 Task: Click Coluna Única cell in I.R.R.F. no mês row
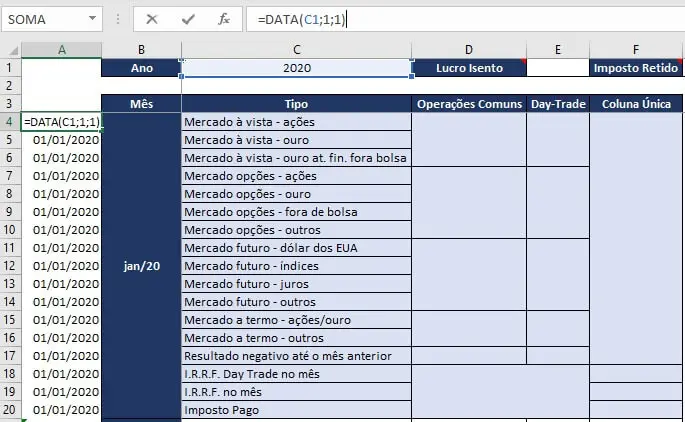[x=636, y=392]
